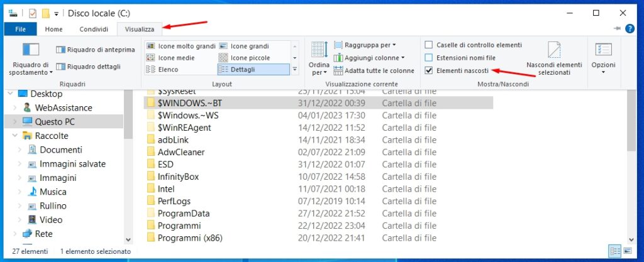Select the AdwCleaner folder icon
644x262 pixels.
151,152
